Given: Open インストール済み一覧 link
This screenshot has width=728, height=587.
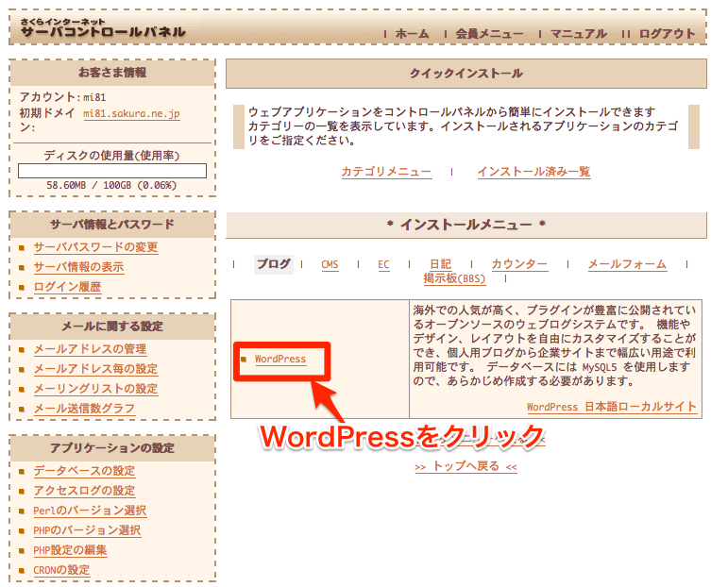Looking at the screenshot, I should [533, 172].
